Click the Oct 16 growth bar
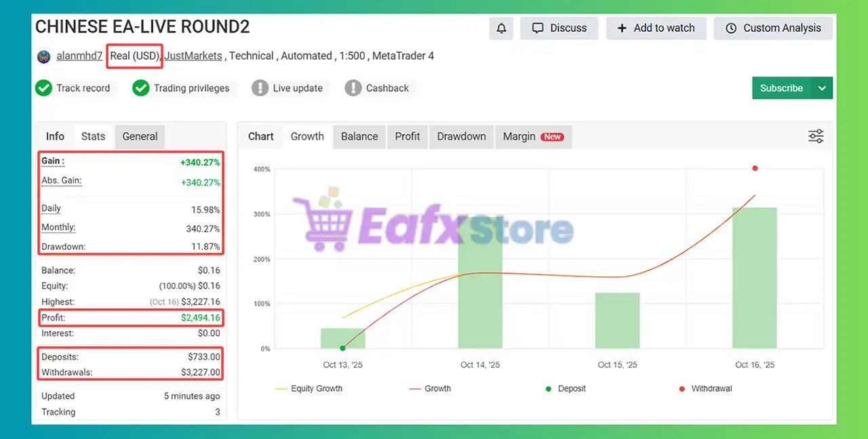 click(755, 278)
